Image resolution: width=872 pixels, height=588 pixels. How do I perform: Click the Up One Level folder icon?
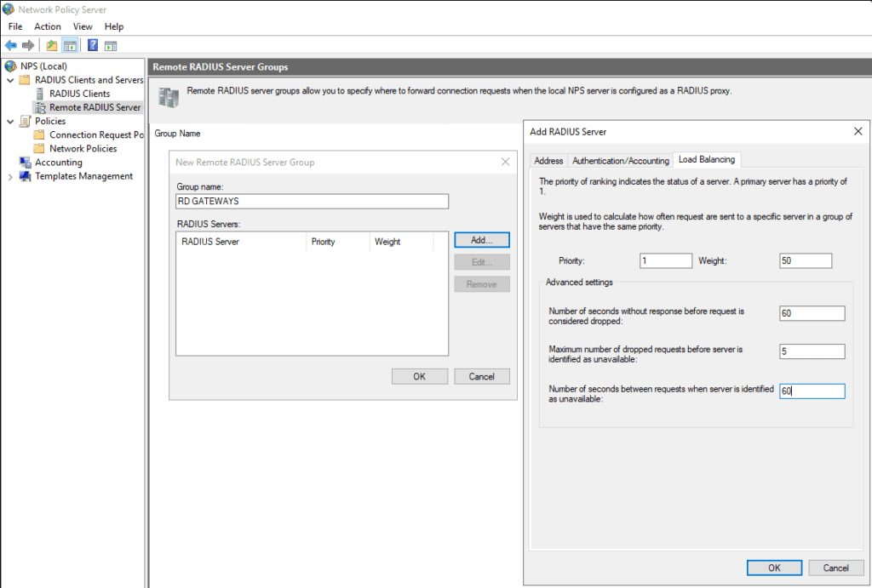52,45
